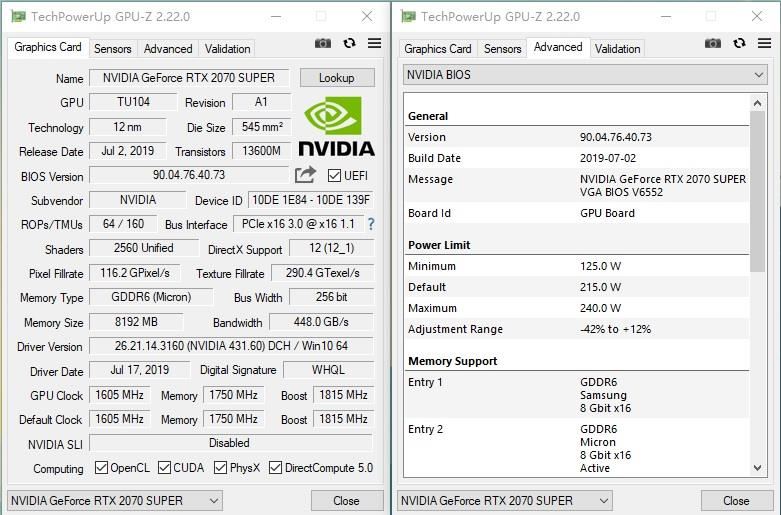This screenshot has height=515, width=781.
Task: Click the refresh icon in right window
Action: [739, 44]
